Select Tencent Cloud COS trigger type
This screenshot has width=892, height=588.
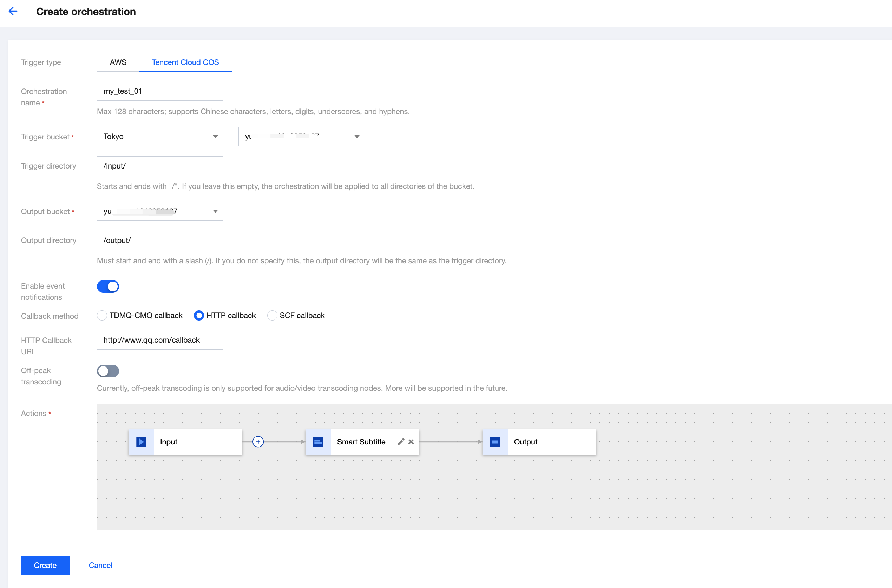(x=185, y=62)
